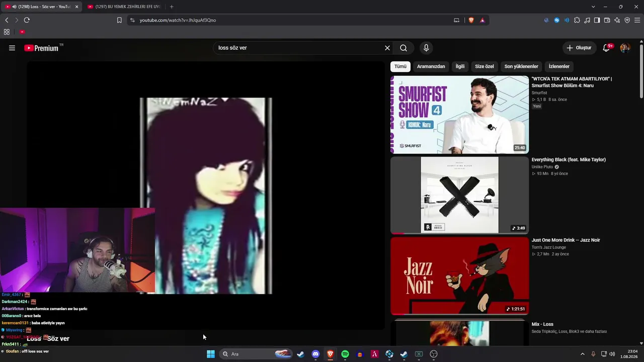Open OBS Studio from the taskbar
The height and width of the screenshot is (362, 644).
pyautogui.click(x=434, y=354)
